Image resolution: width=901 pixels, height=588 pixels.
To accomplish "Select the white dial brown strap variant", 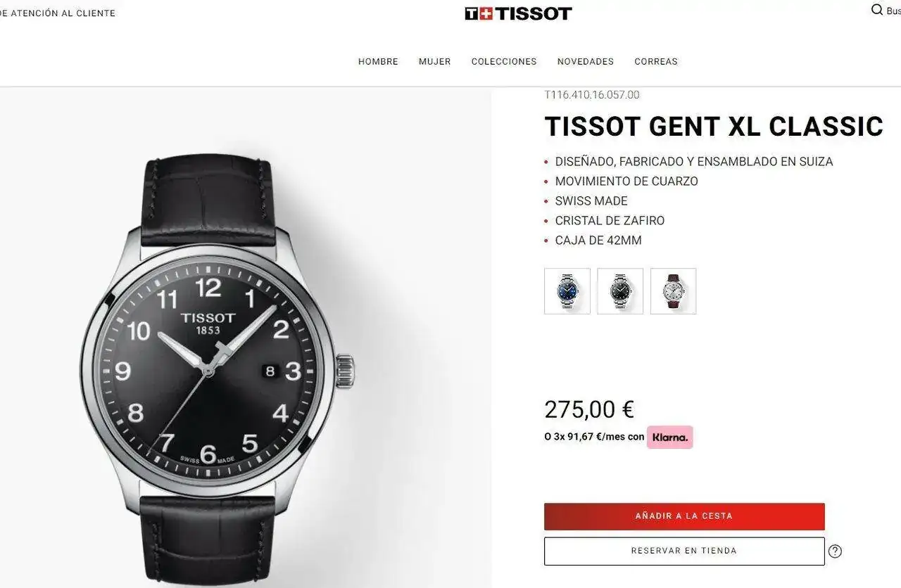I will pyautogui.click(x=673, y=291).
